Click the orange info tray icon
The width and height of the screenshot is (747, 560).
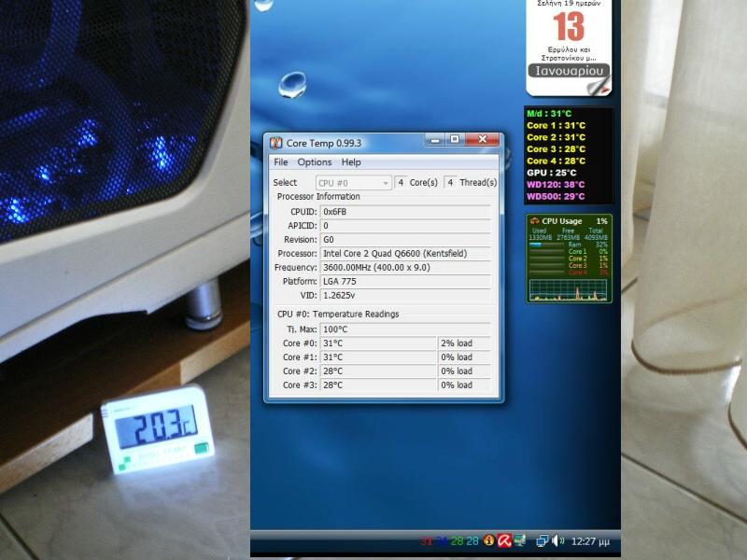point(488,540)
